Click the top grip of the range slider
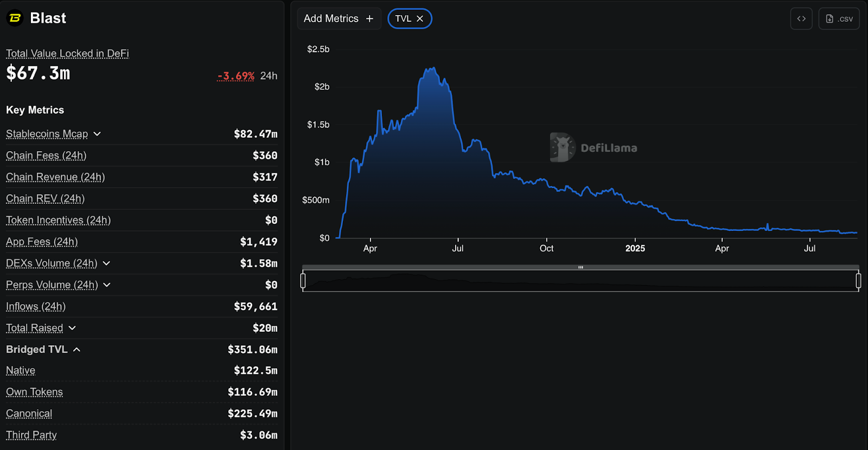The image size is (868, 450). click(580, 267)
